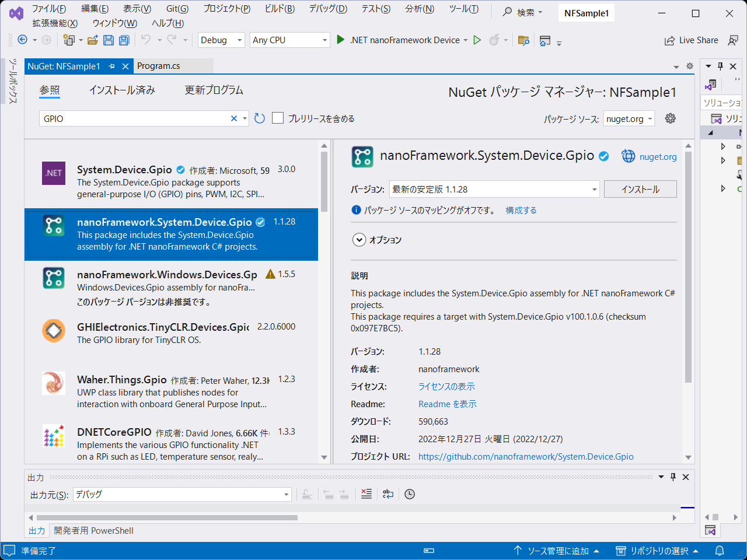The height and width of the screenshot is (560, 747).
Task: Clear all output in the Output window
Action: 366,494
